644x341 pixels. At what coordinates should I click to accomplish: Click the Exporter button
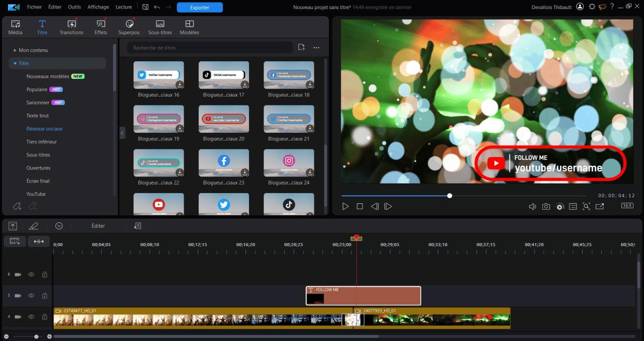[200, 8]
